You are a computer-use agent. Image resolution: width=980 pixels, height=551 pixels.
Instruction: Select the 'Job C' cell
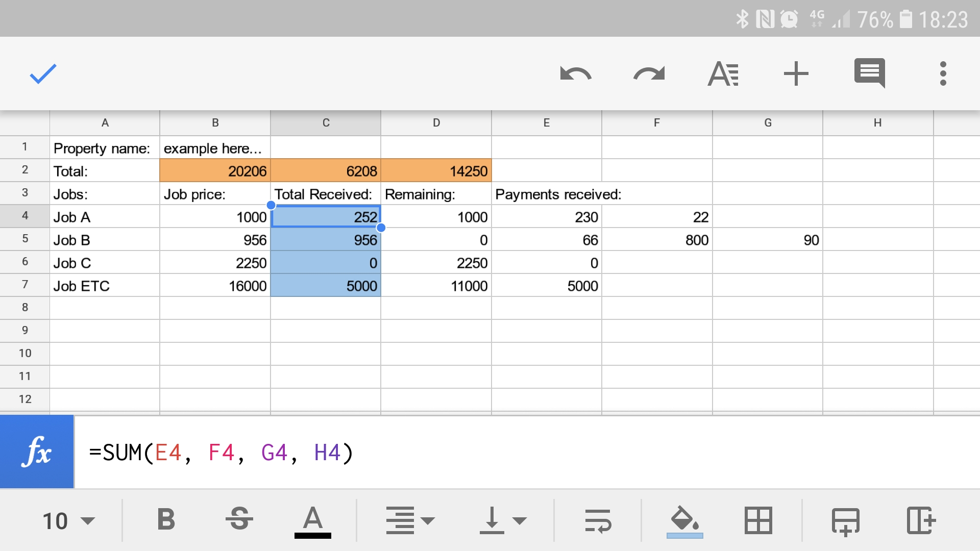point(105,262)
